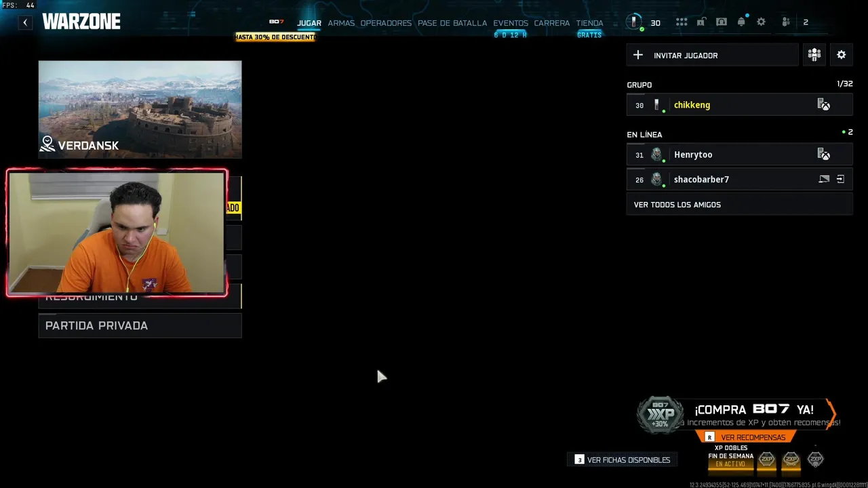Select friend Henrytoo
Viewport: 868px width, 488px height.
(x=740, y=155)
